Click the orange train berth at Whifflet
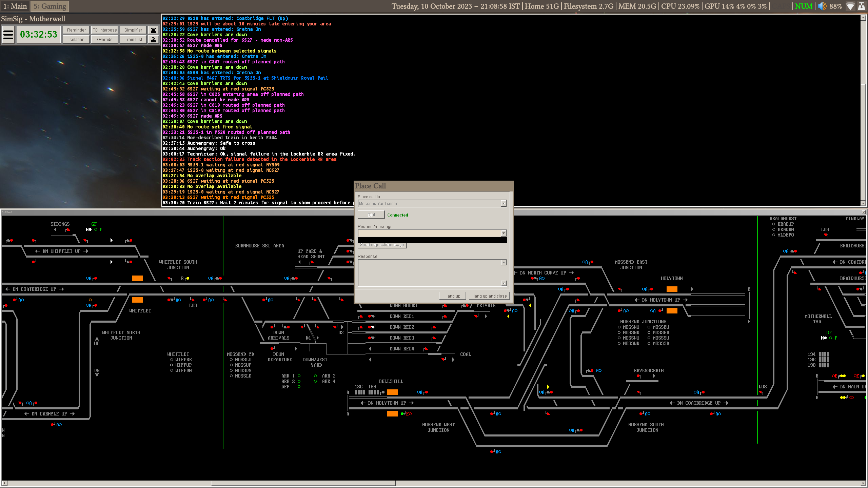Screen dimensions: 868x488 tap(137, 300)
